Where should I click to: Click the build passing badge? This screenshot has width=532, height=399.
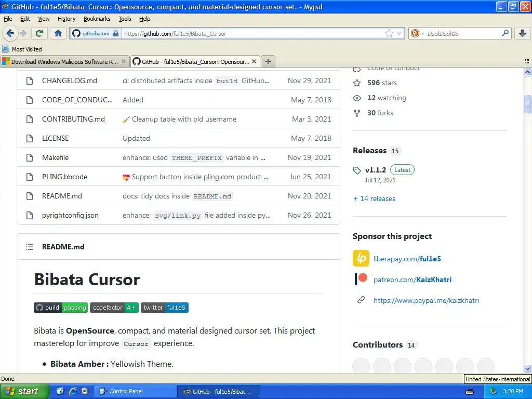(x=61, y=308)
